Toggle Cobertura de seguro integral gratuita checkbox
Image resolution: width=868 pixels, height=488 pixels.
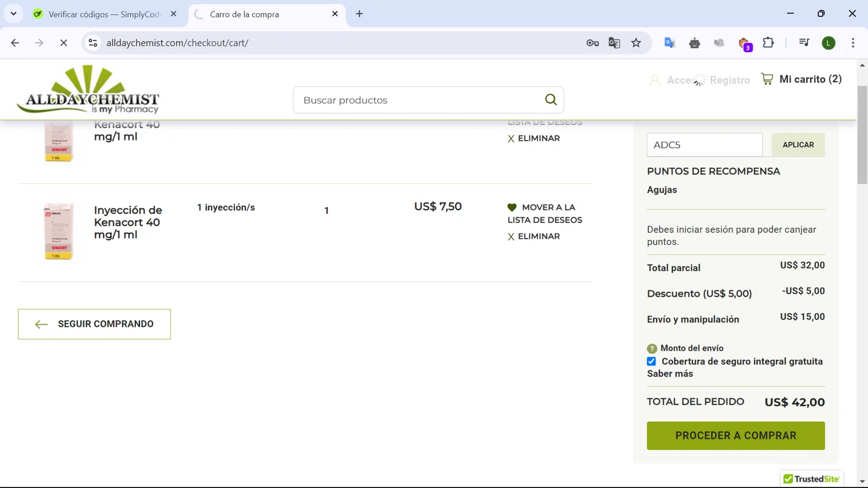click(x=652, y=361)
